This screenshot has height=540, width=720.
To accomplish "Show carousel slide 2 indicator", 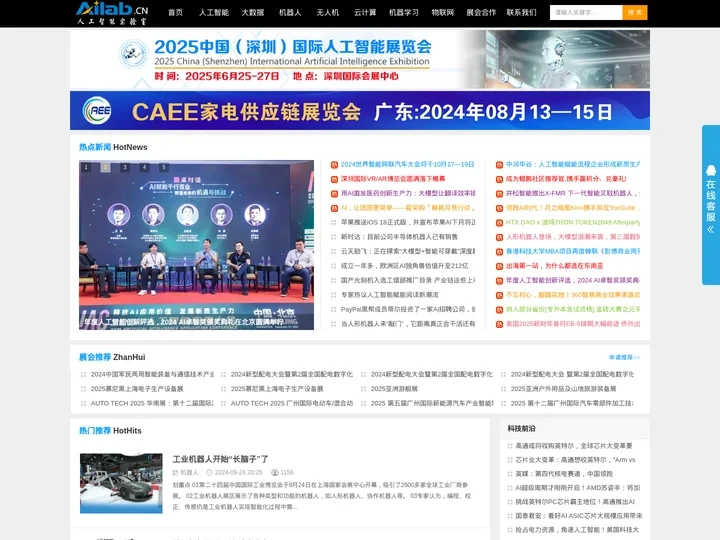I will 105,167.
